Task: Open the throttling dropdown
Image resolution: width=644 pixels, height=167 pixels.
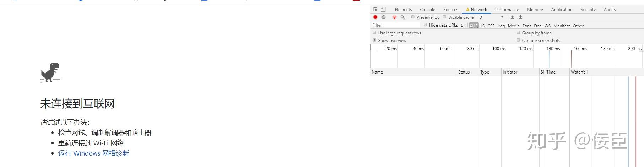Action: [x=491, y=17]
